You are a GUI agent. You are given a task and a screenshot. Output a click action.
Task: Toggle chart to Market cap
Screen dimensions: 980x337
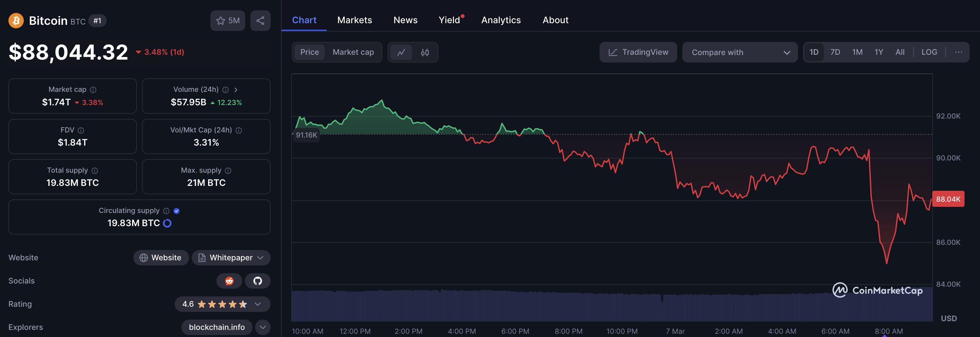click(353, 52)
